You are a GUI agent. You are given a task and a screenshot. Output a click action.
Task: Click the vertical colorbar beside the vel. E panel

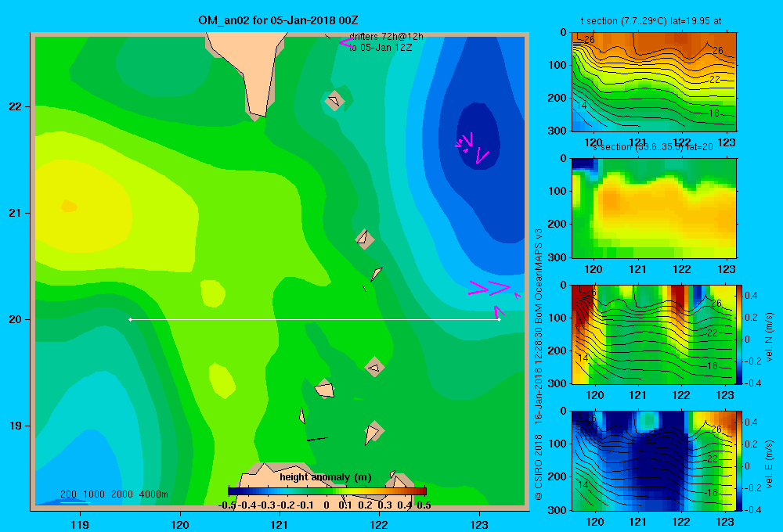coord(740,461)
